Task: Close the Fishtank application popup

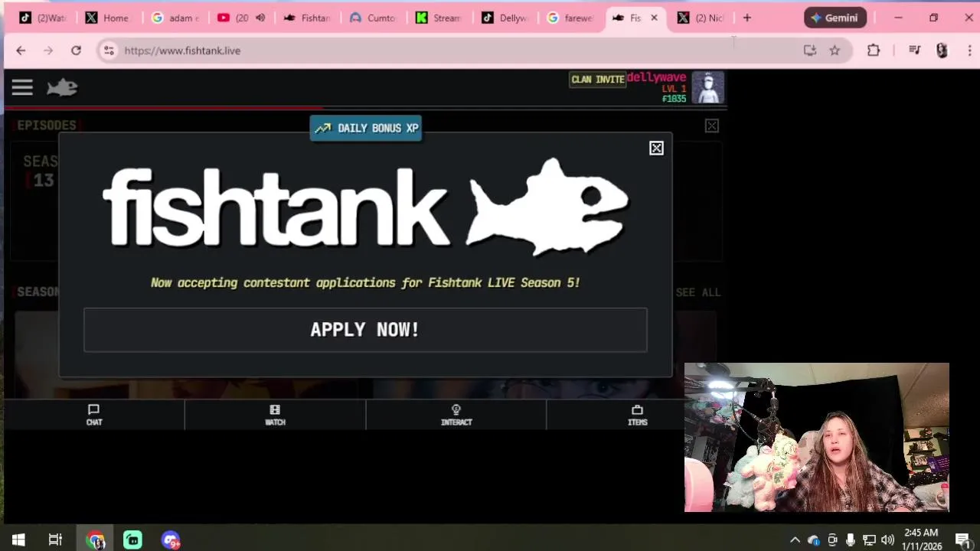Action: coord(656,148)
